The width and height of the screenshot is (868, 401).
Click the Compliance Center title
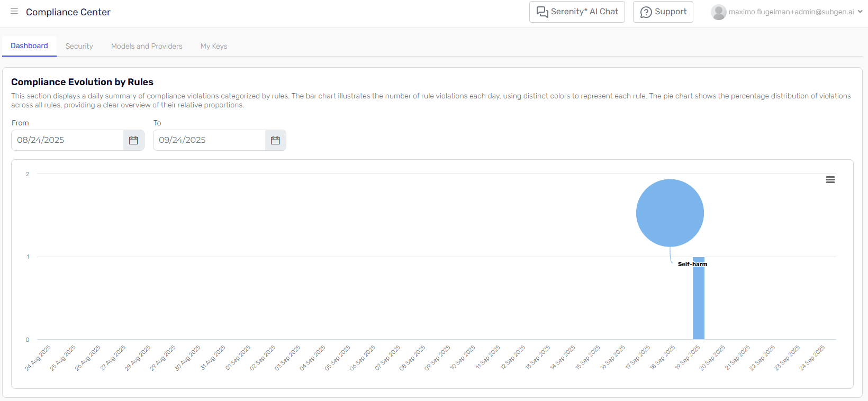tap(68, 12)
